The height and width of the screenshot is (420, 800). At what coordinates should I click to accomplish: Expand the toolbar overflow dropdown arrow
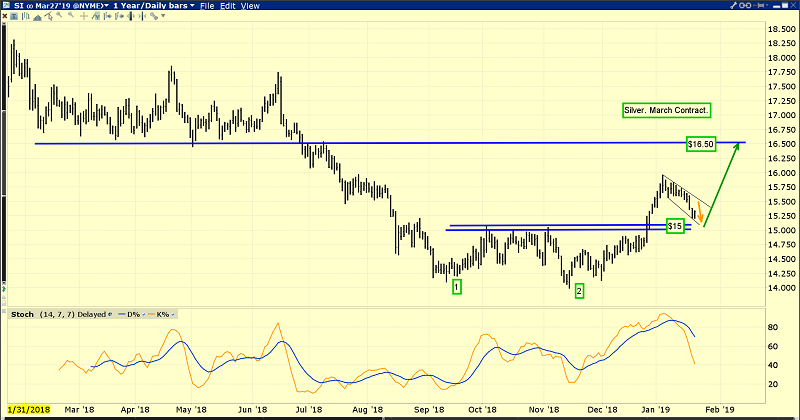point(163,16)
